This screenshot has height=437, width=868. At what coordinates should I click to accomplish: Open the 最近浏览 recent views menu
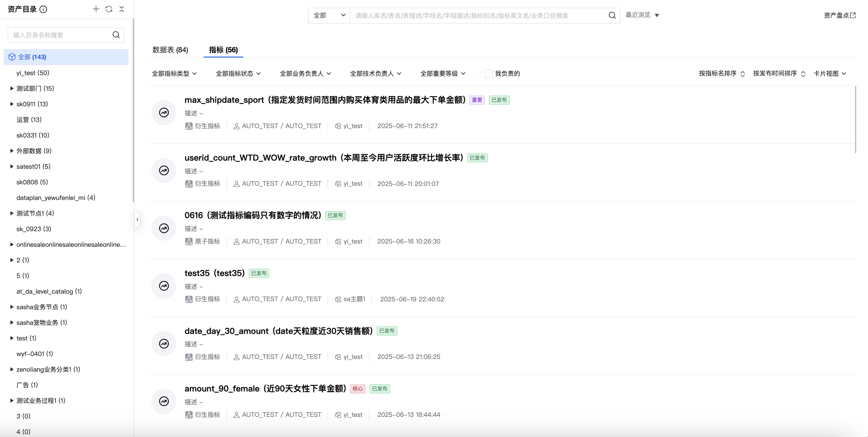pyautogui.click(x=642, y=15)
